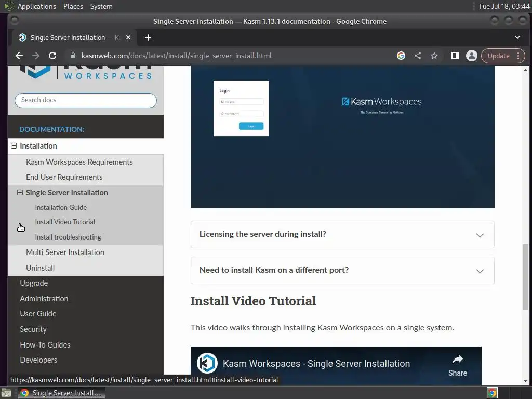The image size is (532, 399).
Task: Collapse the Installation section in the sidebar
Action: pyautogui.click(x=14, y=146)
